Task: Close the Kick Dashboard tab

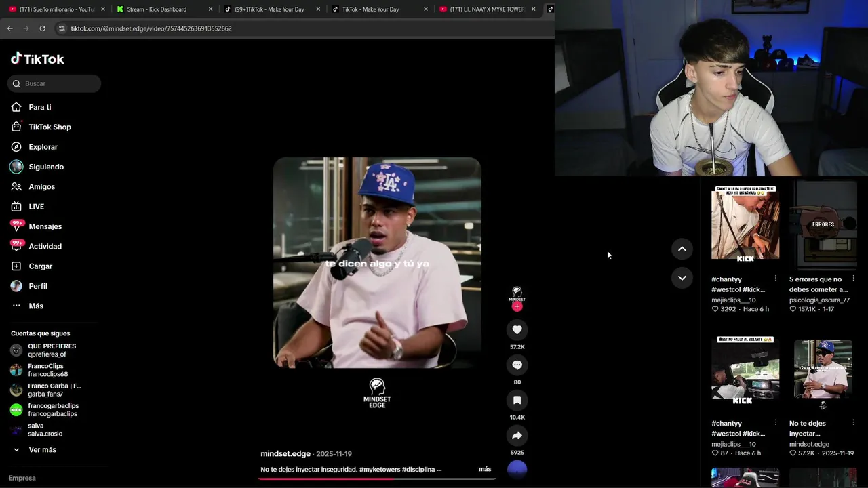Action: point(210,9)
